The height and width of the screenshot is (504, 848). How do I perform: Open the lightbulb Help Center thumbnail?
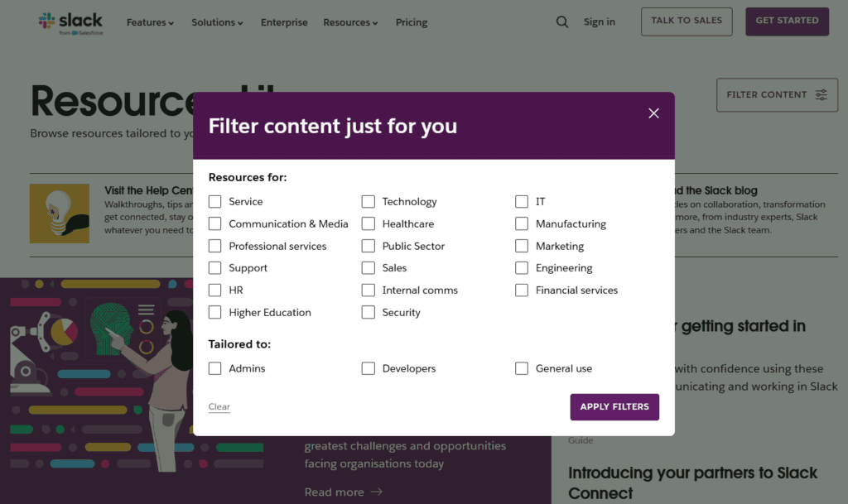point(60,214)
